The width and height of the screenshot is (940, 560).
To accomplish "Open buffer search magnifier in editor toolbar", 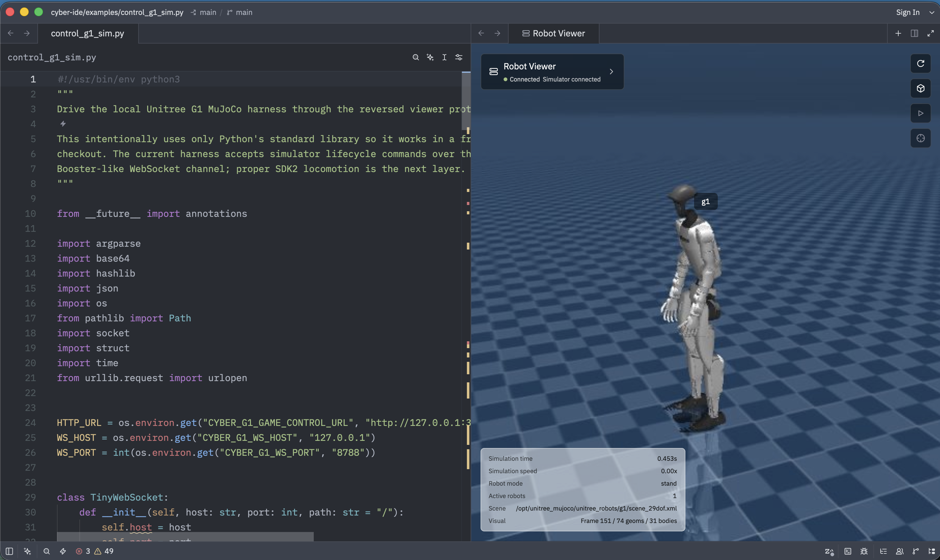I will 416,57.
